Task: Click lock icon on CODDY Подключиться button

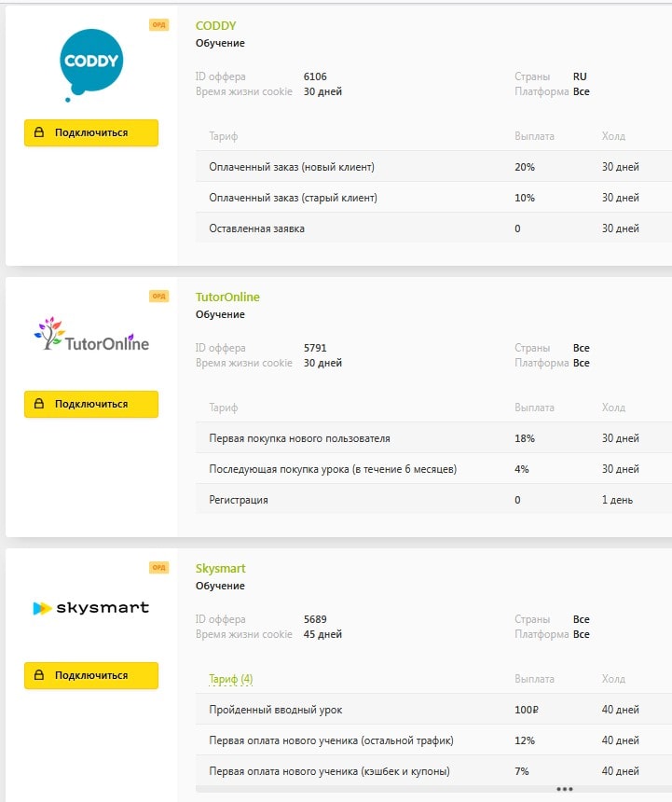Action: (39, 132)
